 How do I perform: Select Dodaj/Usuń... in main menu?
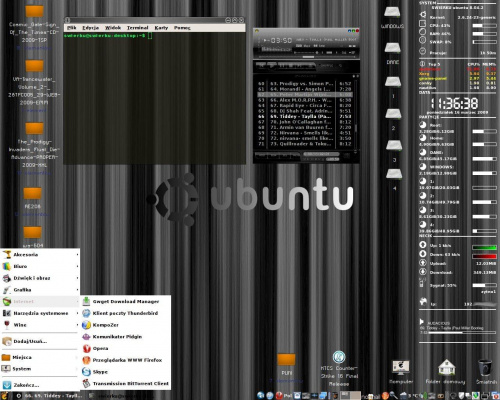40,341
